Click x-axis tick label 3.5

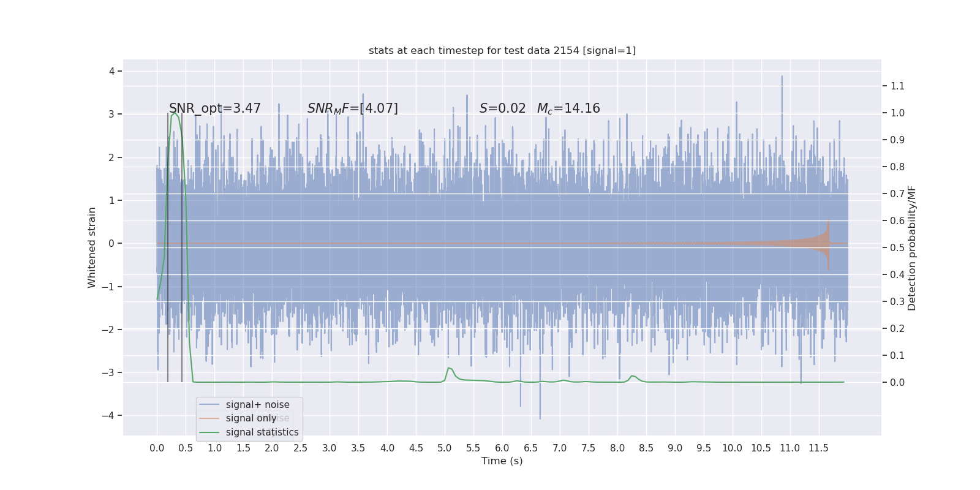pyautogui.click(x=358, y=448)
